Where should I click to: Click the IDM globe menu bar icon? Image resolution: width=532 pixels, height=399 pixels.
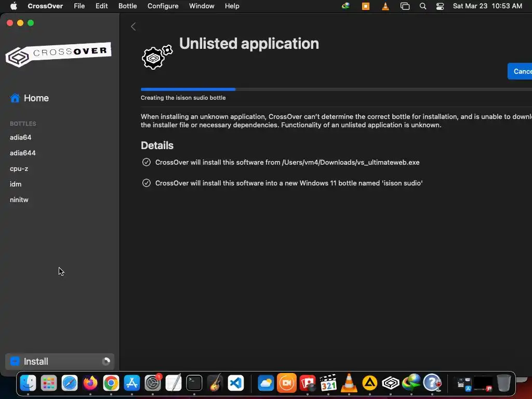point(345,6)
